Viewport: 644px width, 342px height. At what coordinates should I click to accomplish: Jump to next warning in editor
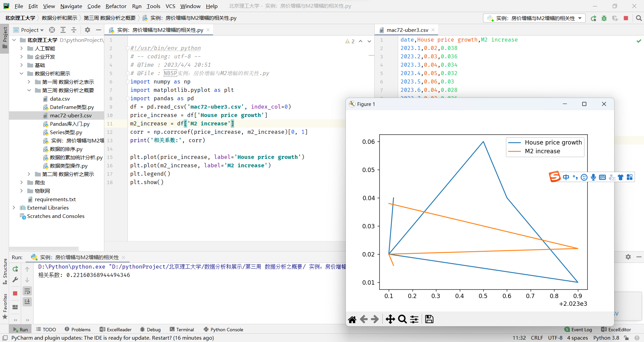click(369, 41)
